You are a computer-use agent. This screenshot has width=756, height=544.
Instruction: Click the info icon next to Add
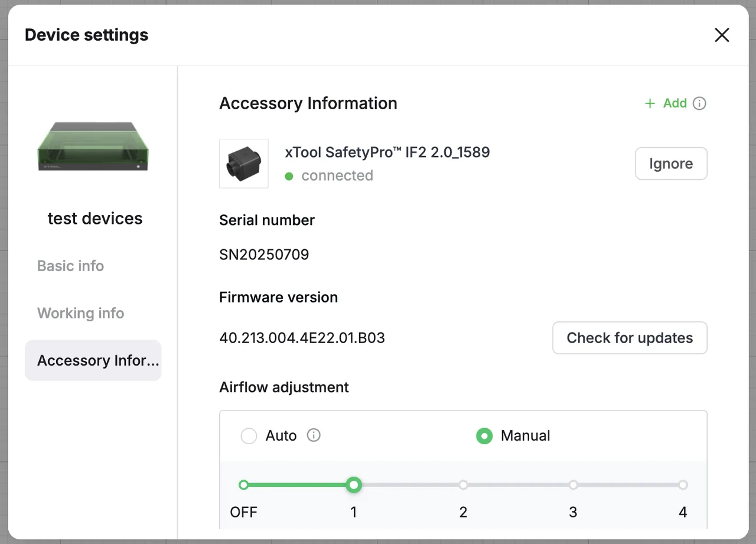699,103
